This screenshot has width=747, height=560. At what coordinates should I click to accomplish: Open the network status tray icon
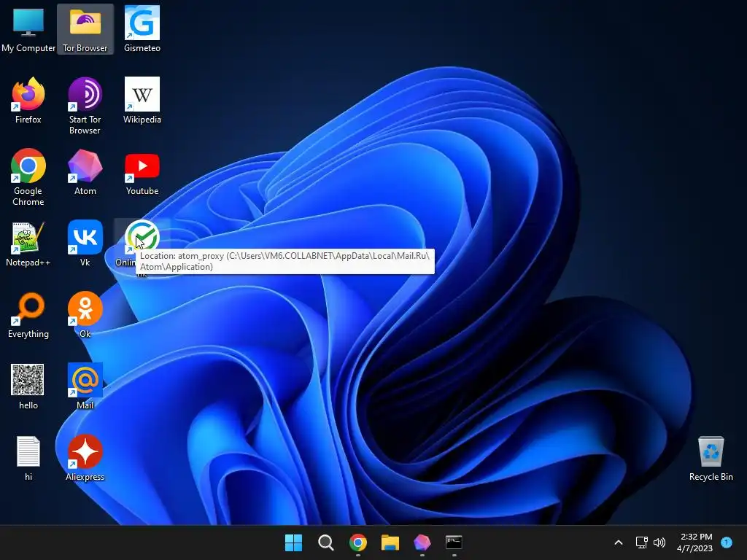(642, 542)
